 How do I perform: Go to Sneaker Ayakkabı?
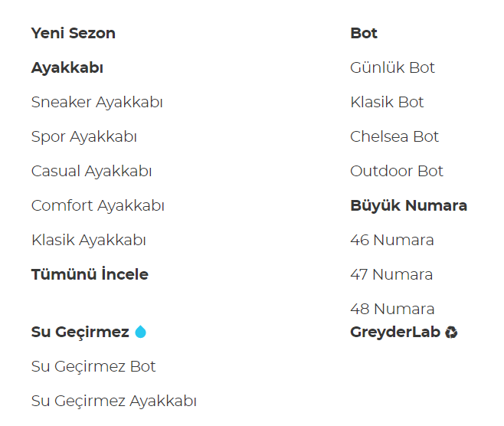(x=97, y=102)
